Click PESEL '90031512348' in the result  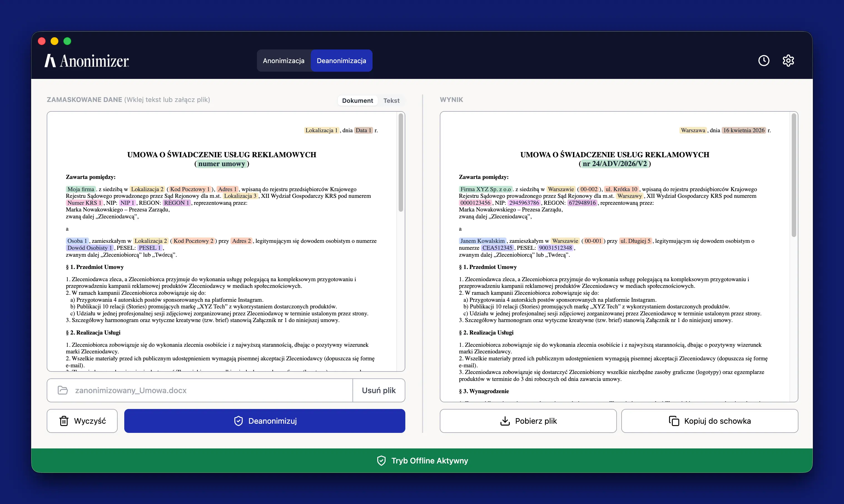pyautogui.click(x=555, y=248)
